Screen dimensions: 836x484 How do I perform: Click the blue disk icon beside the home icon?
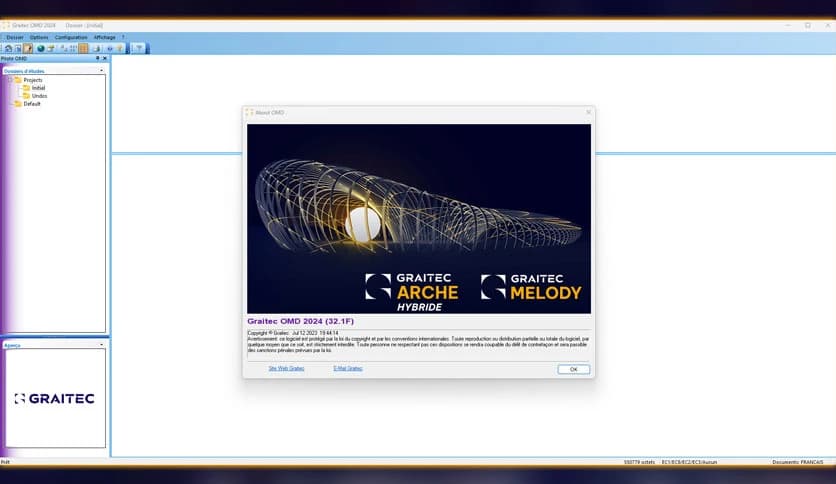pyautogui.click(x=18, y=49)
